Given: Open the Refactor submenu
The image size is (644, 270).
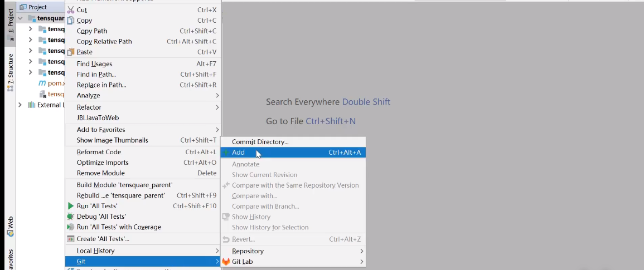Looking at the screenshot, I should click(143, 107).
